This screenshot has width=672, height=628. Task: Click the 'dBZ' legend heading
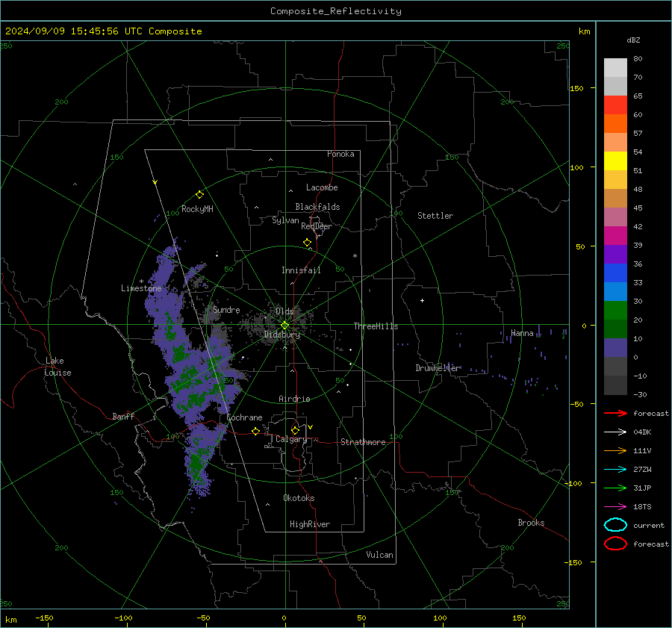pos(633,40)
